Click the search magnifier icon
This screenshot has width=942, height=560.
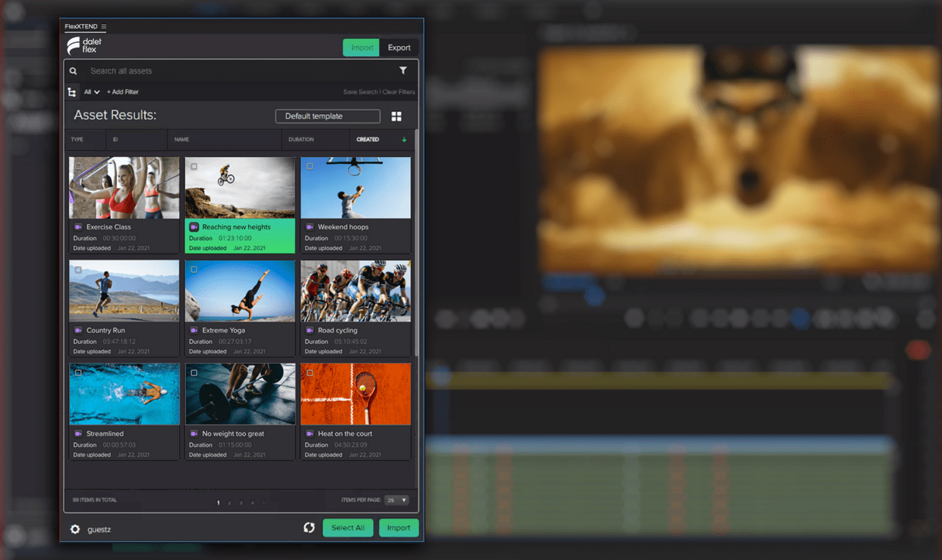point(73,71)
